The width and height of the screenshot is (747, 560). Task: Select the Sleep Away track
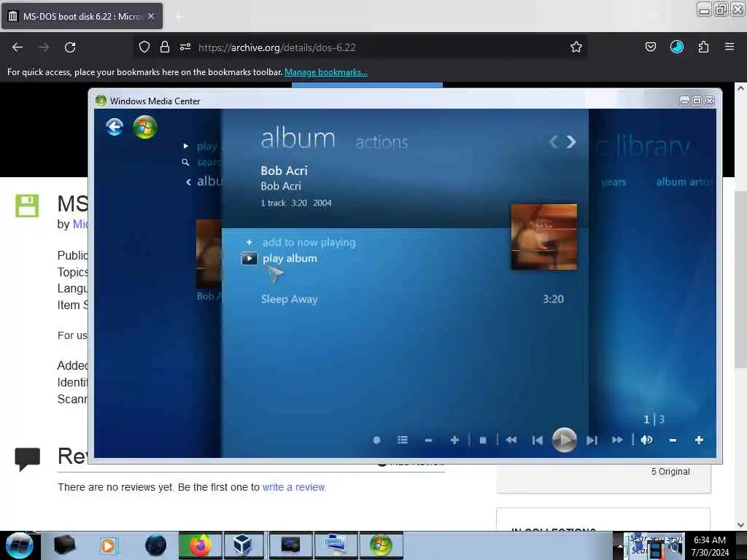pyautogui.click(x=289, y=299)
